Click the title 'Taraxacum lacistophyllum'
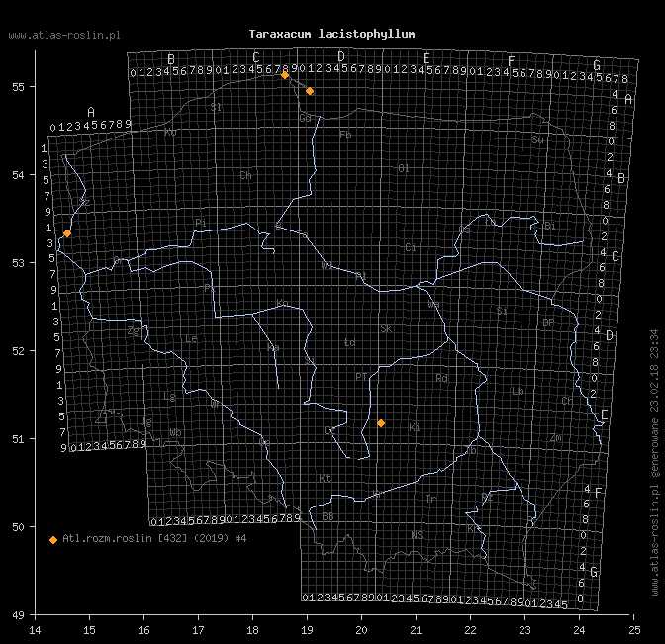Image resolution: width=665 pixels, height=644 pixels. [x=332, y=34]
